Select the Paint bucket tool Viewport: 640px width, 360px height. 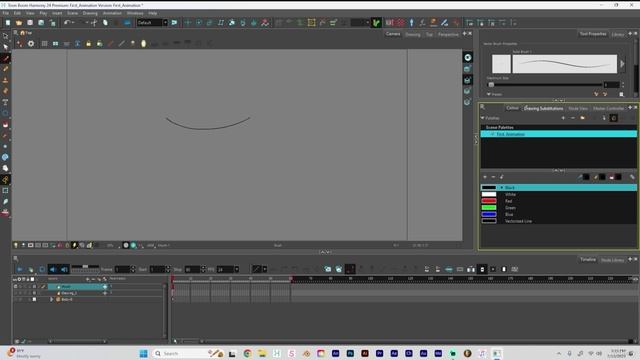point(5,124)
